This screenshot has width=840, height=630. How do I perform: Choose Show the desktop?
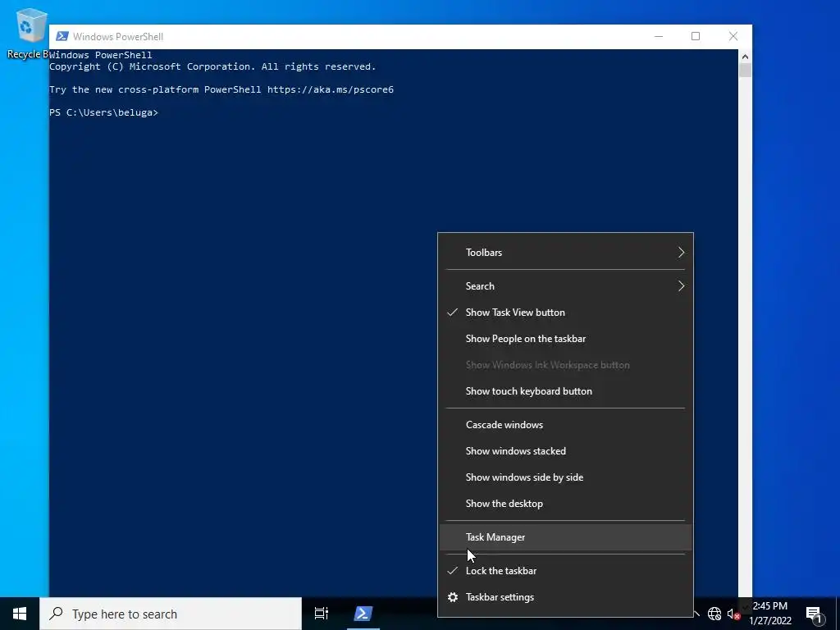566,504
